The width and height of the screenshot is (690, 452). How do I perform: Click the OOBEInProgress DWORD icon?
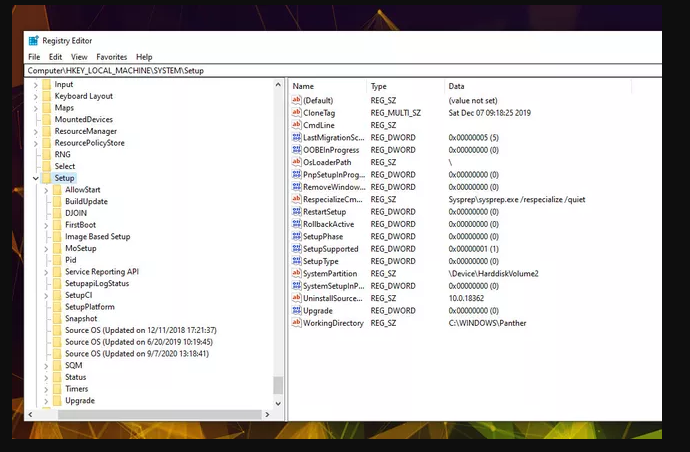click(x=297, y=150)
